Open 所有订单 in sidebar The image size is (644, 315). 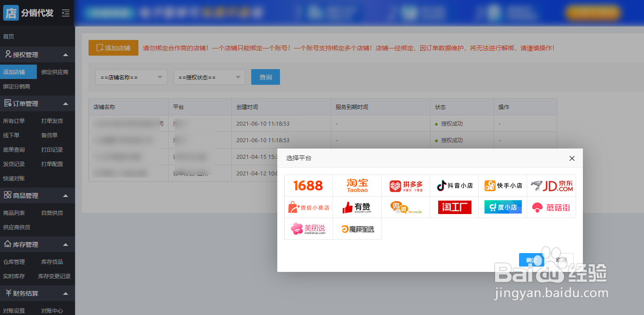[x=14, y=121]
